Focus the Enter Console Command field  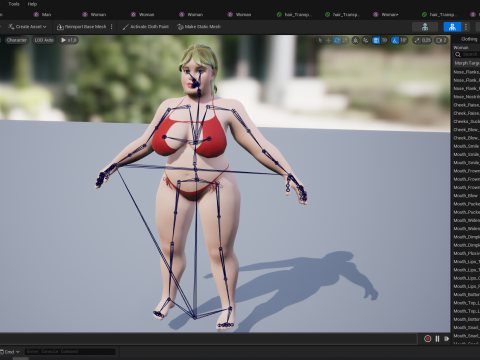[70, 352]
